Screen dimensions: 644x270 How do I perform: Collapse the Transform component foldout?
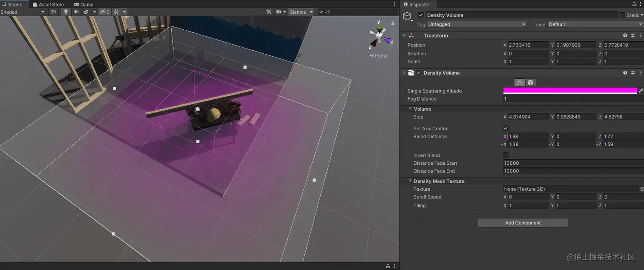point(404,36)
